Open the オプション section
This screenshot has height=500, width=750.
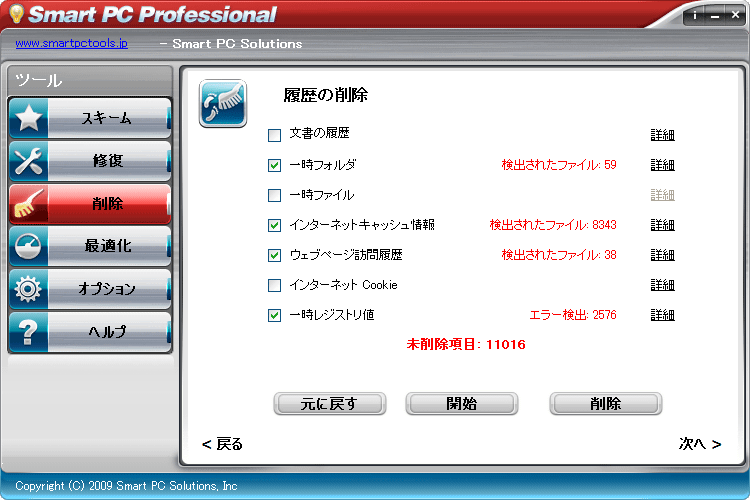(90, 289)
